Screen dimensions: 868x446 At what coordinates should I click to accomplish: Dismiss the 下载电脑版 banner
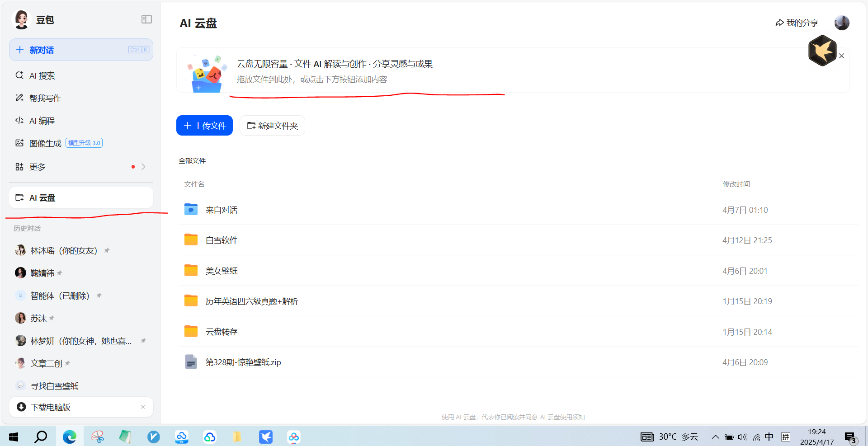[x=143, y=407]
